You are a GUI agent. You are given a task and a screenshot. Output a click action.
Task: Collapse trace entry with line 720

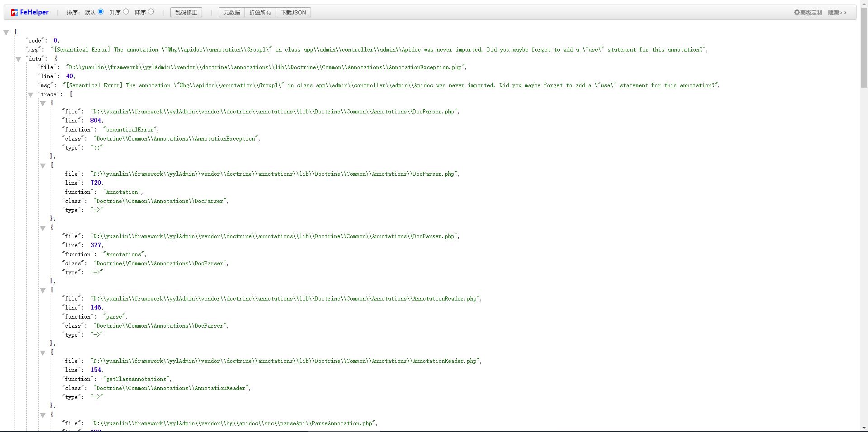point(43,166)
